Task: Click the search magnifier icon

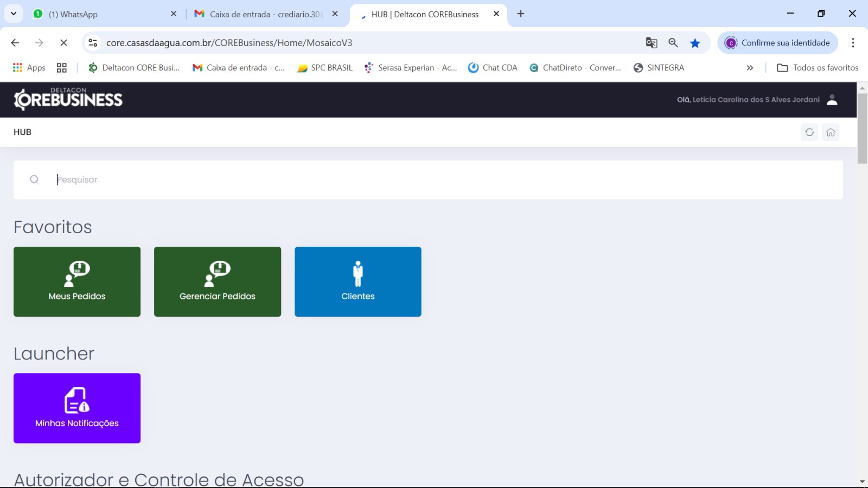Action: tap(34, 179)
